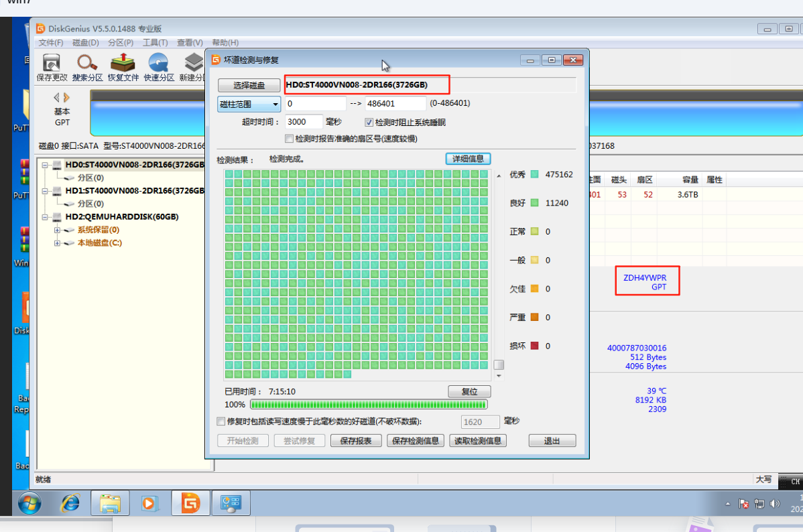Click the Select Disk (选择磁盘) button
Screen dimensions: 803x532
click(249, 85)
